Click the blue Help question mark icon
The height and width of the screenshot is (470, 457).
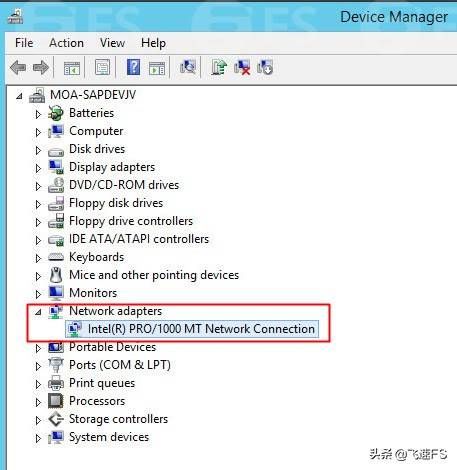click(x=133, y=67)
